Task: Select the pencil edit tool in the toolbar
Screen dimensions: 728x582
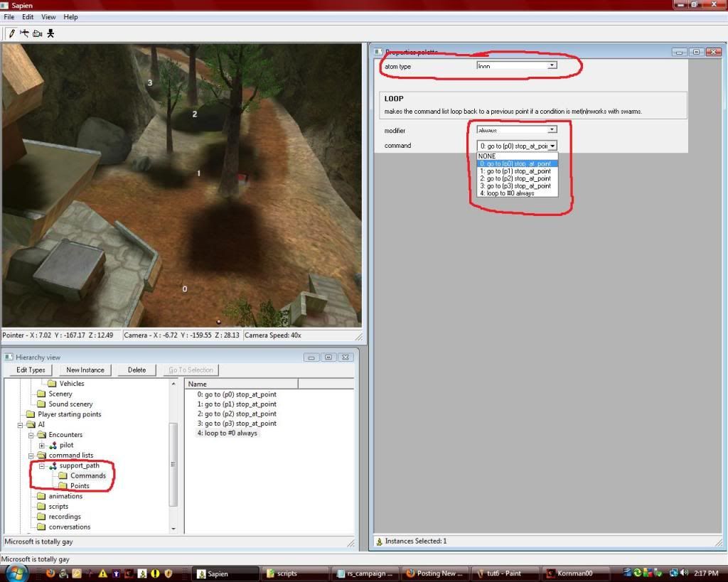Action: point(12,33)
